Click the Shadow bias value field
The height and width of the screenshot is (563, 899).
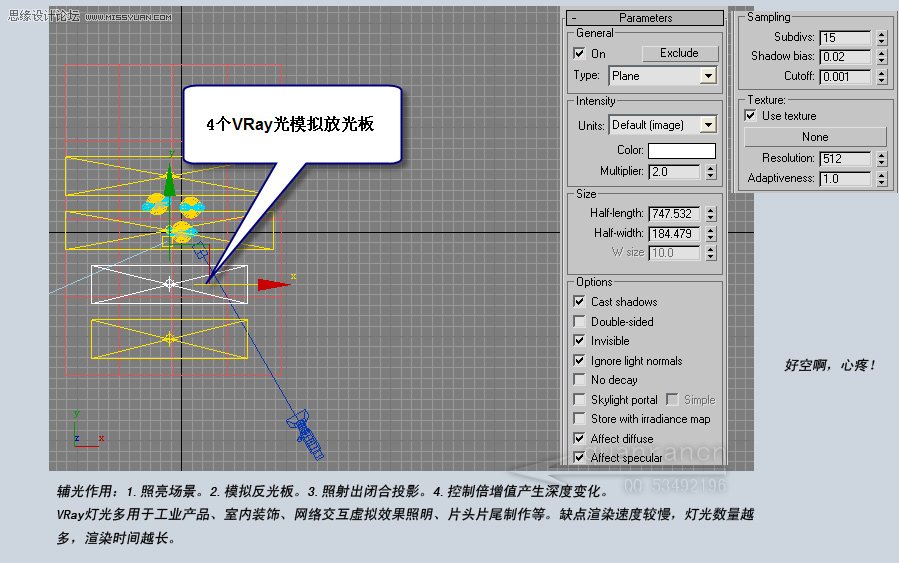845,57
